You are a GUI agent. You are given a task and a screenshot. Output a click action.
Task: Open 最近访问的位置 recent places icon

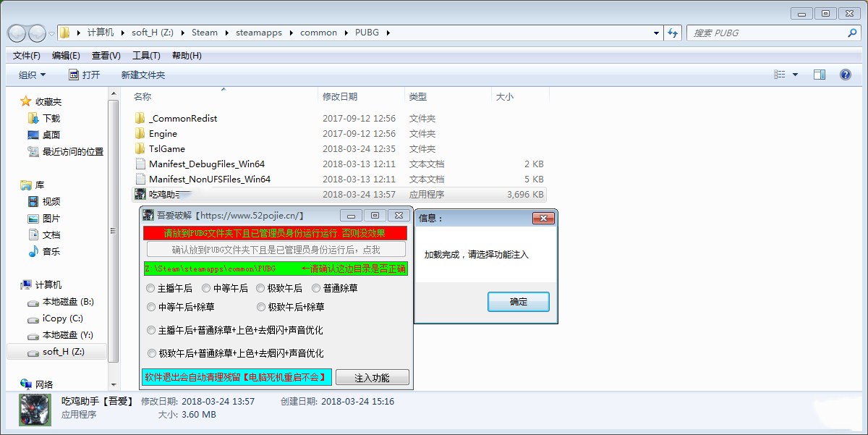pyautogui.click(x=33, y=151)
